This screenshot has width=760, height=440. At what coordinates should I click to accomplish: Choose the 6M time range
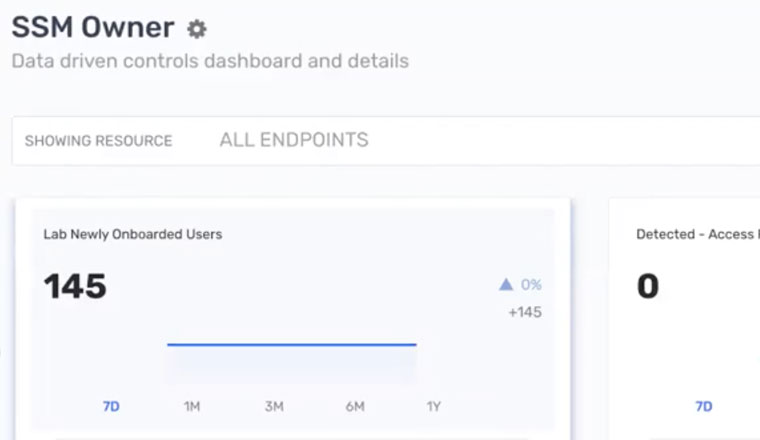pyautogui.click(x=355, y=406)
